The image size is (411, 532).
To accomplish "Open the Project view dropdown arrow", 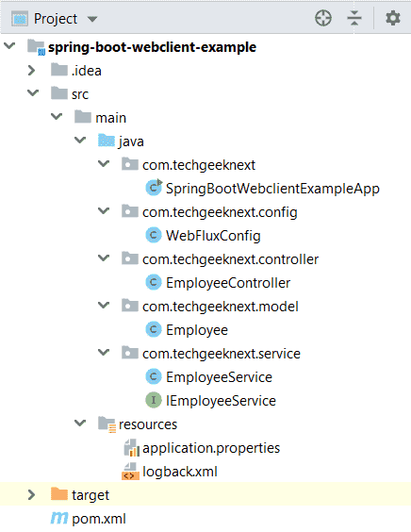I will 92,19.
